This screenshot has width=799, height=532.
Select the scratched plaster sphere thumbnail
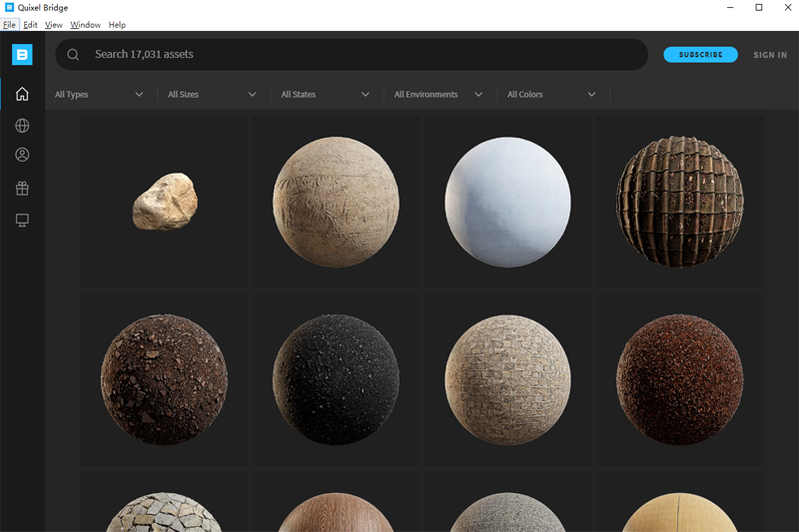337,202
